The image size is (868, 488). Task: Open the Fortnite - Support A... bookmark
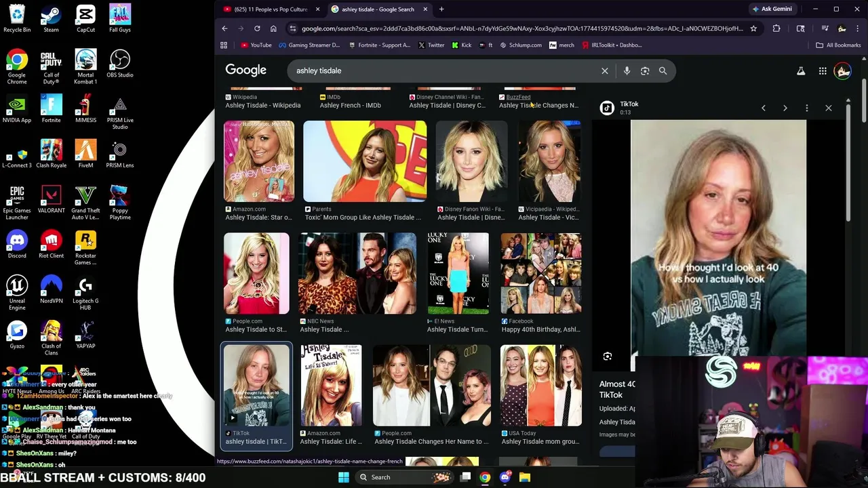pos(380,45)
